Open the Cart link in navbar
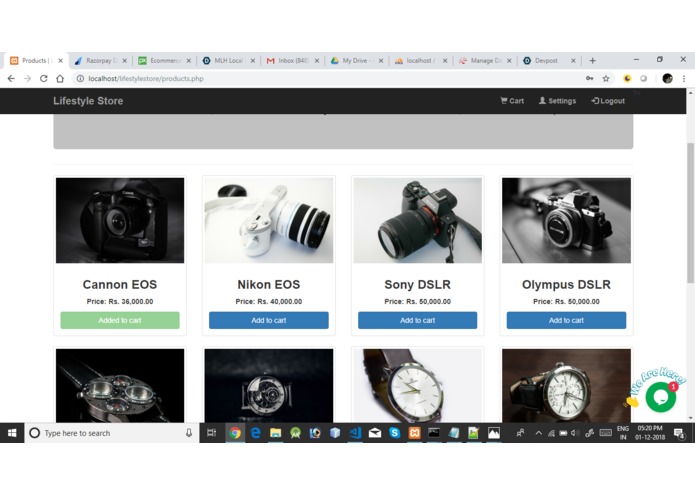The image size is (695, 494). 512,101
